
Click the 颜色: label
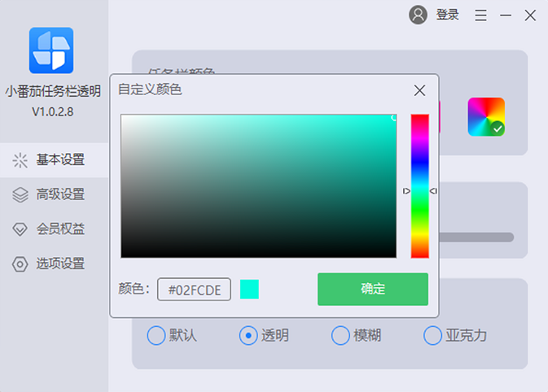[134, 289]
